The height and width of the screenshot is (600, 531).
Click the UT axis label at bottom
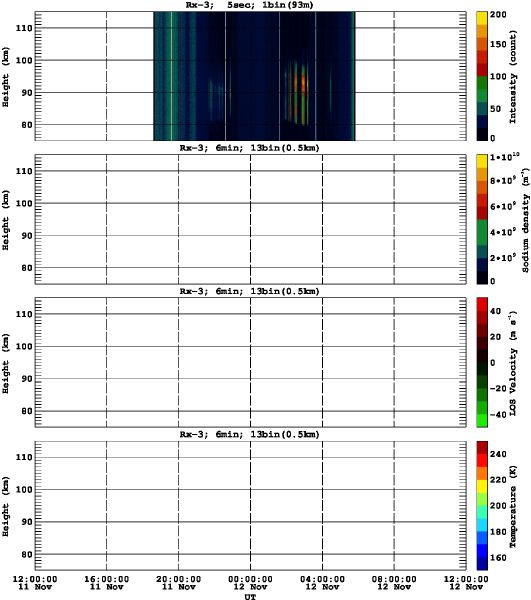coord(250,597)
